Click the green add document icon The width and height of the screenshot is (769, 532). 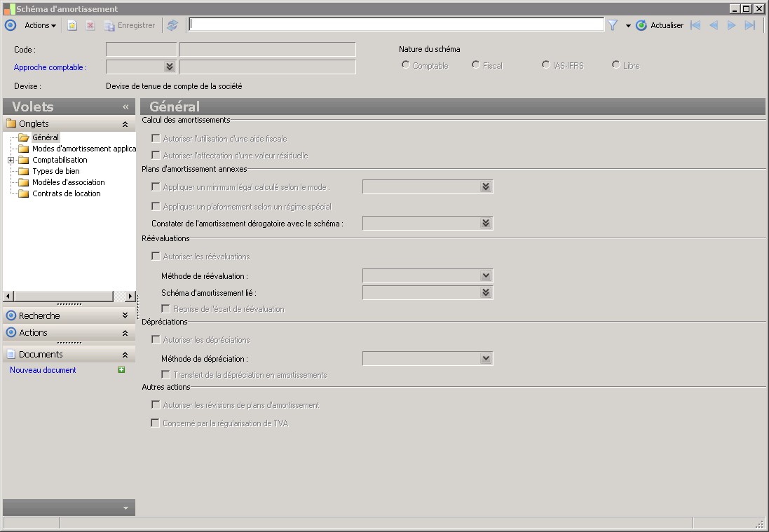[x=121, y=369]
